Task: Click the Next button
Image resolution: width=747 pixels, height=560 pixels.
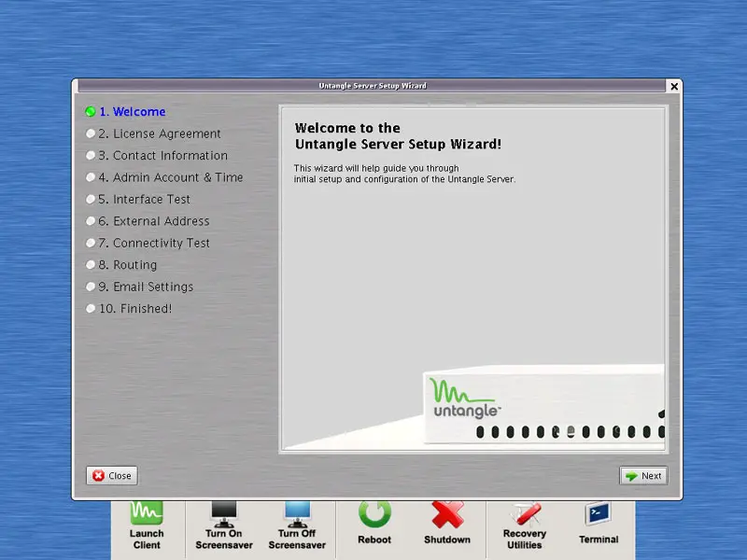Action: 643,476
